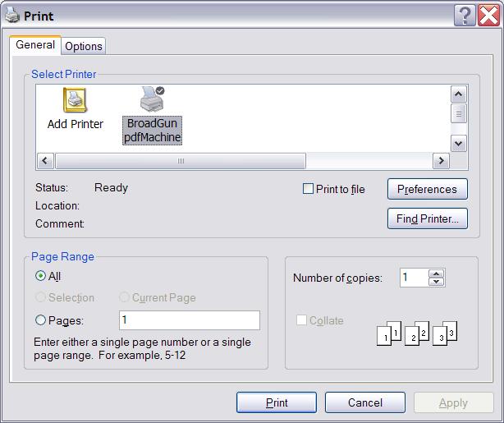
Task: Choose the Pages radio button
Action: tap(40, 320)
